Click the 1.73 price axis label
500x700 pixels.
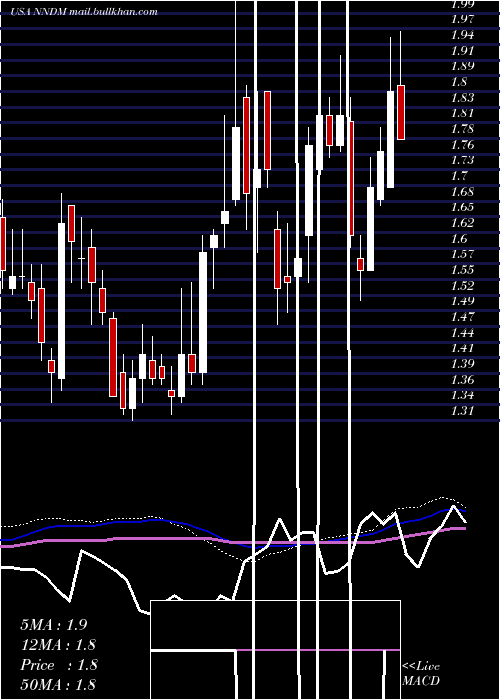point(462,160)
